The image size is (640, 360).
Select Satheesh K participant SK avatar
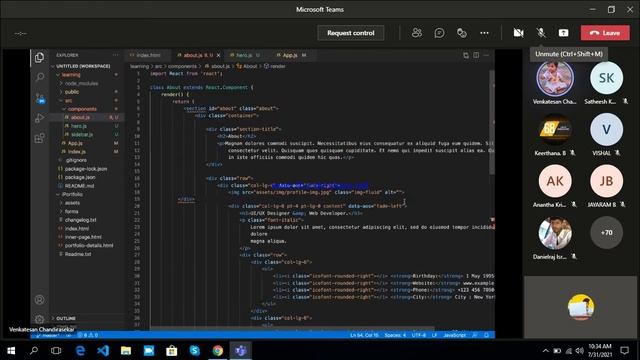(x=606, y=78)
